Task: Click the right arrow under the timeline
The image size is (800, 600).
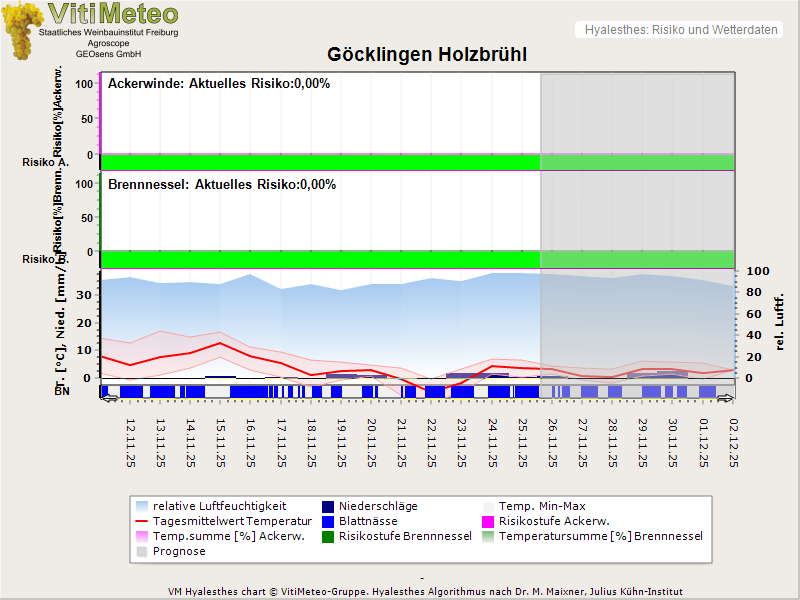Action: [x=725, y=399]
